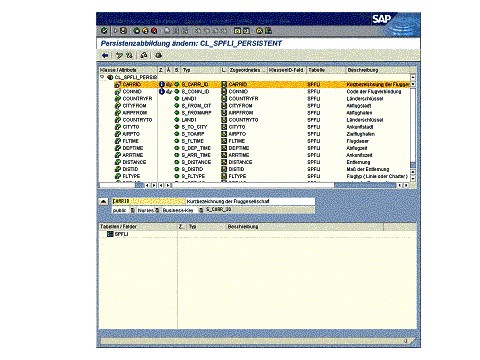Screen dimensions: 480x360
Task: Open the Business Key dropdown
Action: click(201, 210)
